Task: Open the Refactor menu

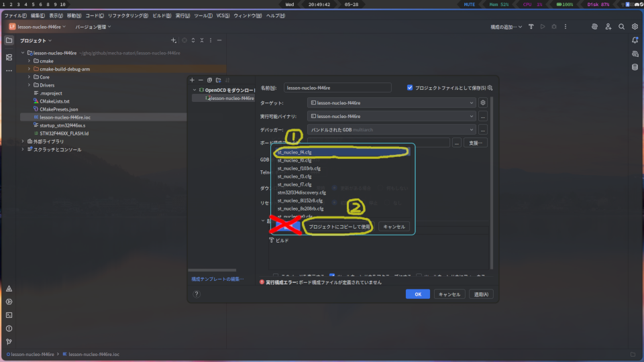Action: (x=127, y=15)
